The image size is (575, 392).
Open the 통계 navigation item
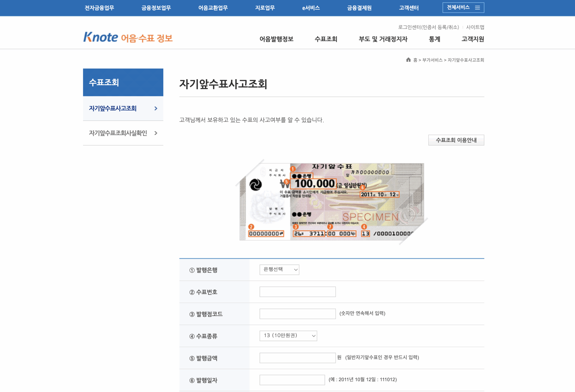(x=434, y=39)
